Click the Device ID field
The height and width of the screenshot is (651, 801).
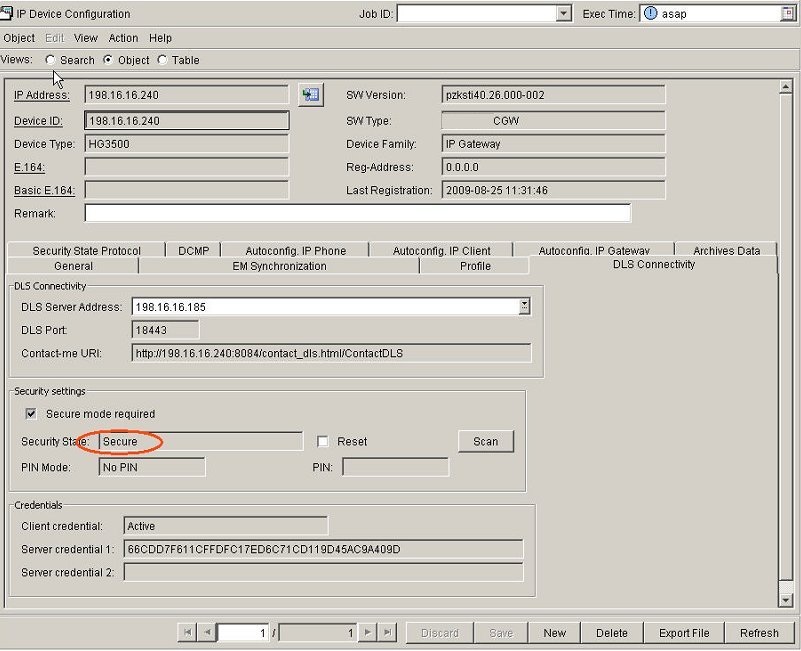pyautogui.click(x=186, y=121)
